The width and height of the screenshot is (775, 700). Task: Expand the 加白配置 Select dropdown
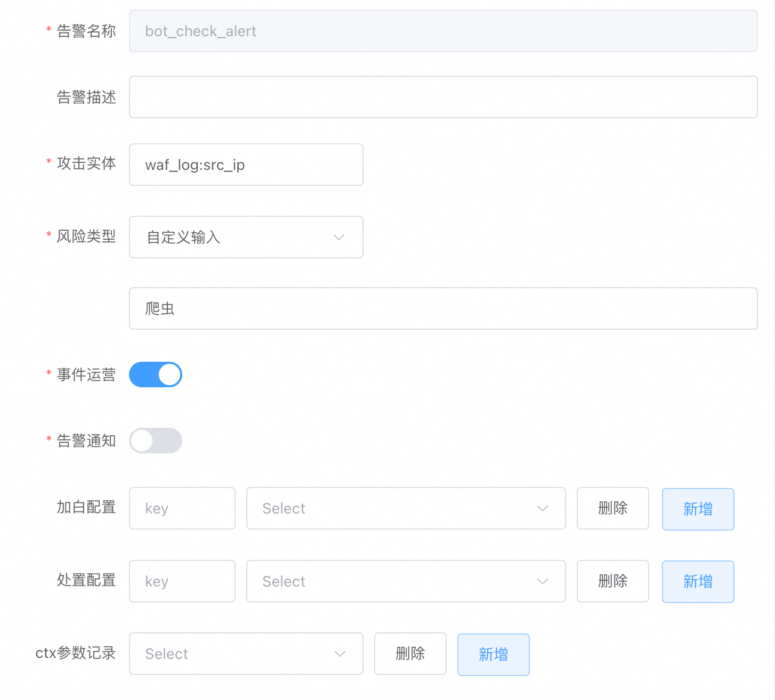[406, 508]
